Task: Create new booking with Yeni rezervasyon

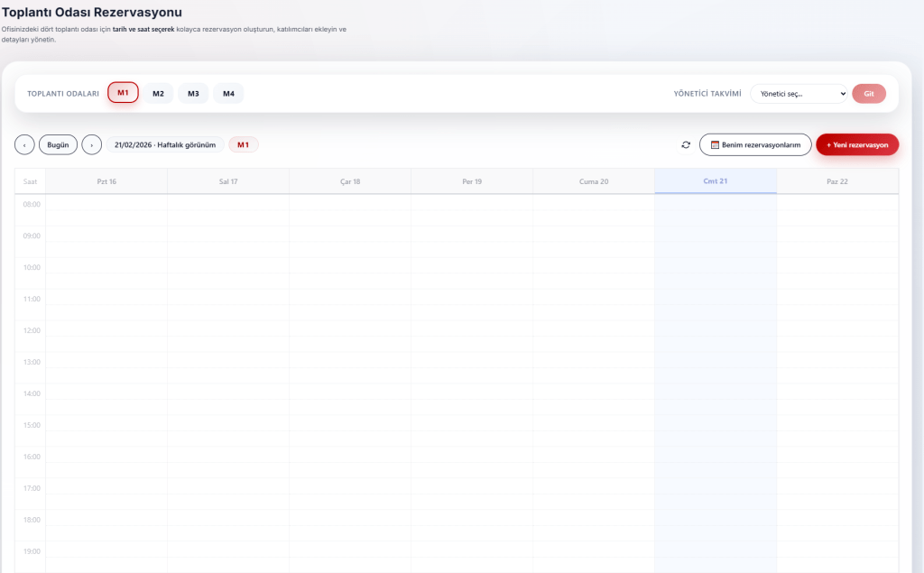Action: click(857, 144)
